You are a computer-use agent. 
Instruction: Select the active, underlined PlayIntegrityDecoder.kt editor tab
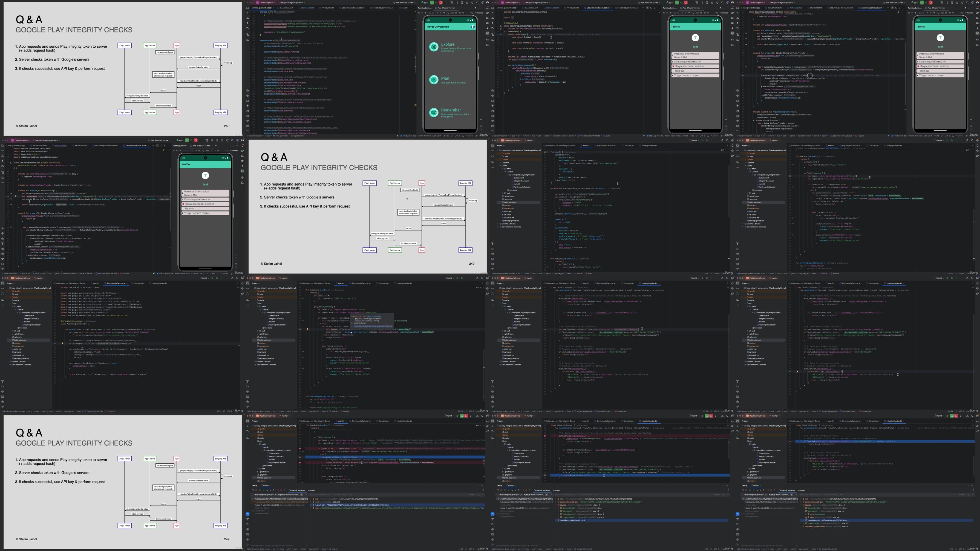[x=116, y=283]
